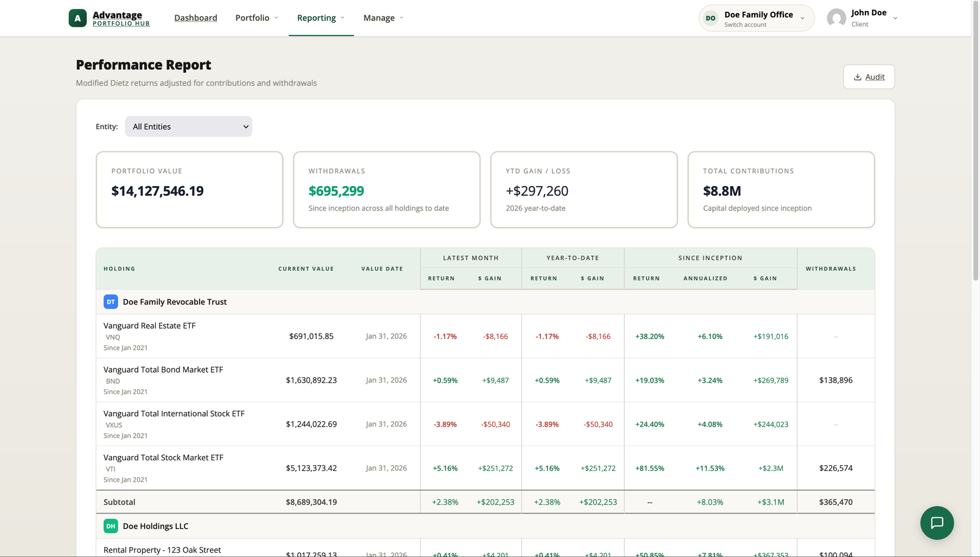Open the Reporting menu chevron
This screenshot has width=980, height=557.
342,18
